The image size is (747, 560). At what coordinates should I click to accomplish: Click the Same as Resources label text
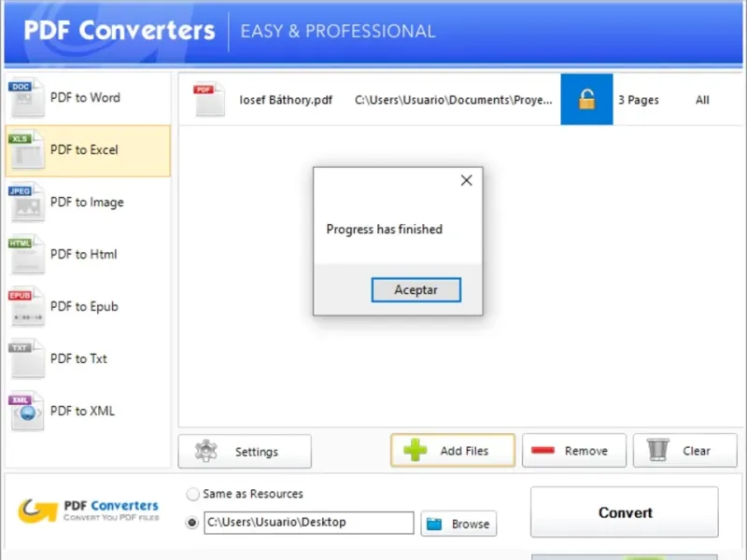[x=253, y=494]
